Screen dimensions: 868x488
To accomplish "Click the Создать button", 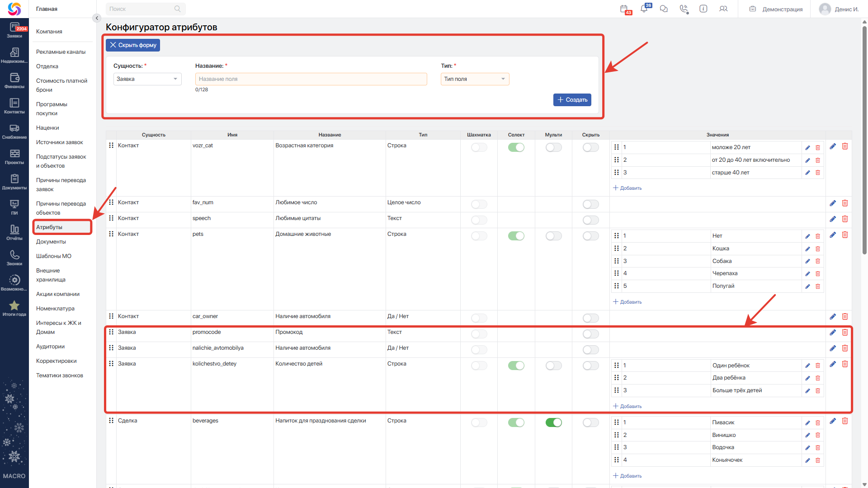I will 572,100.
